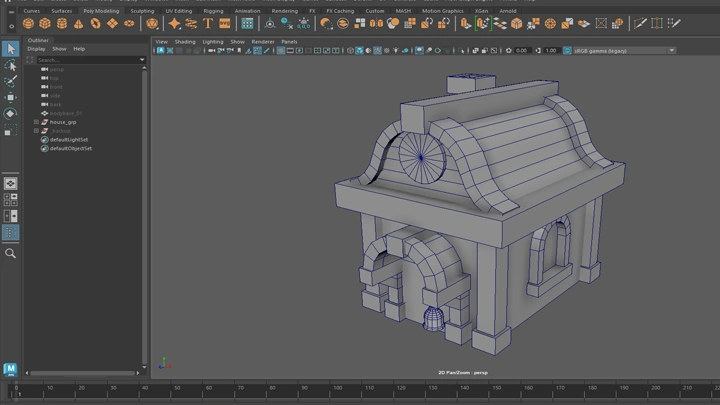720x405 pixels.
Task: Activate the Move tool
Action: point(11,97)
